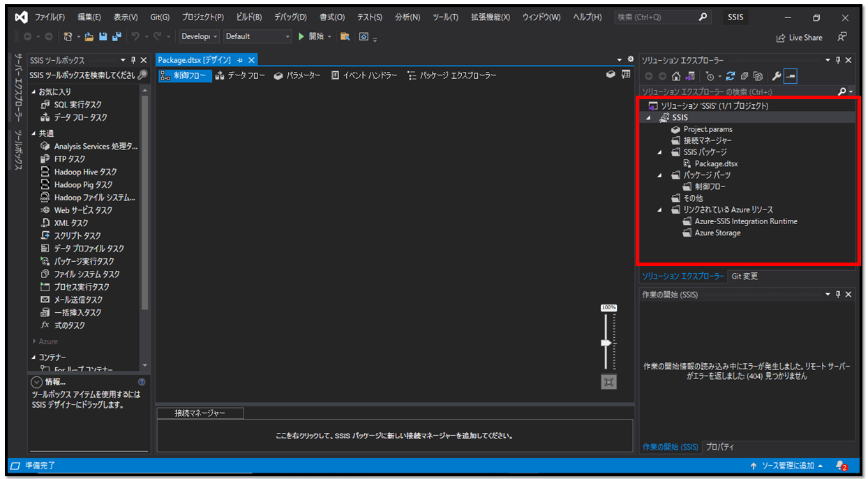Image resolution: width=868 pixels, height=479 pixels.
Task: Open the Development configuration dropdown
Action: click(x=200, y=36)
